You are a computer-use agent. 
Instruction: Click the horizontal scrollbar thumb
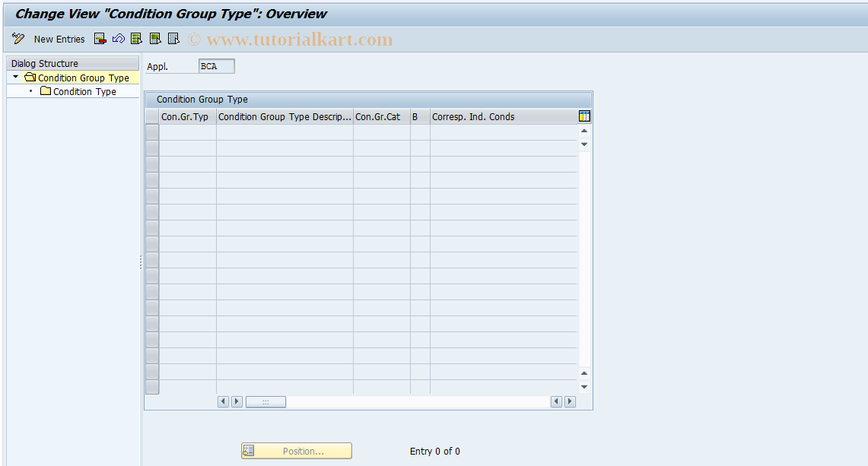click(x=265, y=402)
